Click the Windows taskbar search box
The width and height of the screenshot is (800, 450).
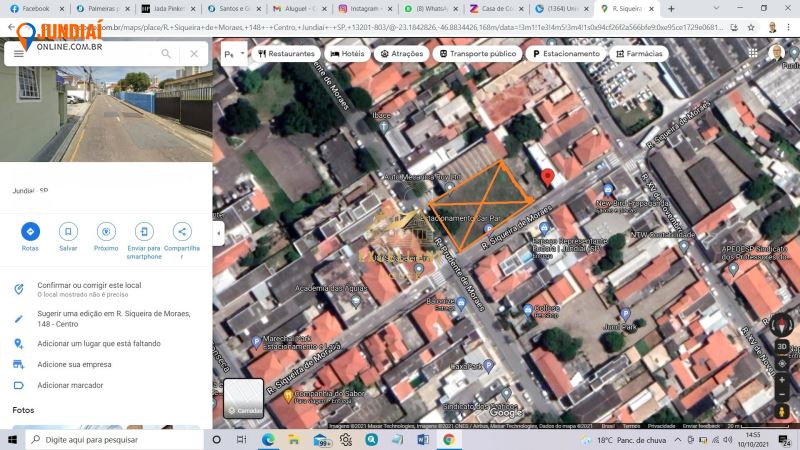pos(115,439)
